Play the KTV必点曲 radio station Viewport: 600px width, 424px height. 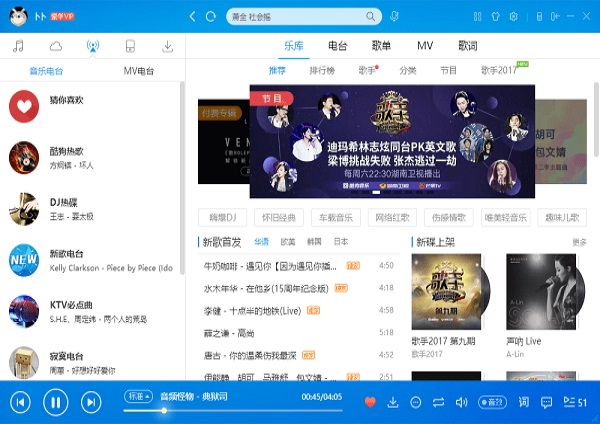[24, 311]
